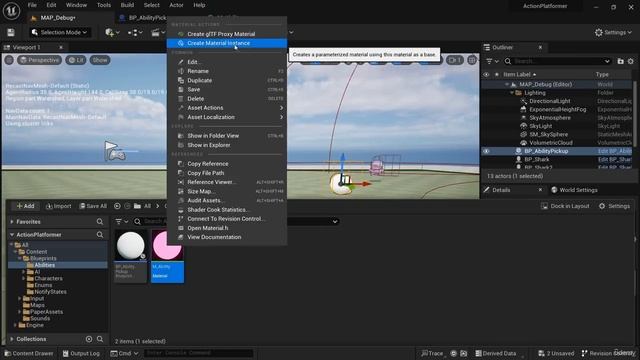The image size is (640, 360).
Task: Search Favorites with the magnifier icon
Action: point(100,222)
